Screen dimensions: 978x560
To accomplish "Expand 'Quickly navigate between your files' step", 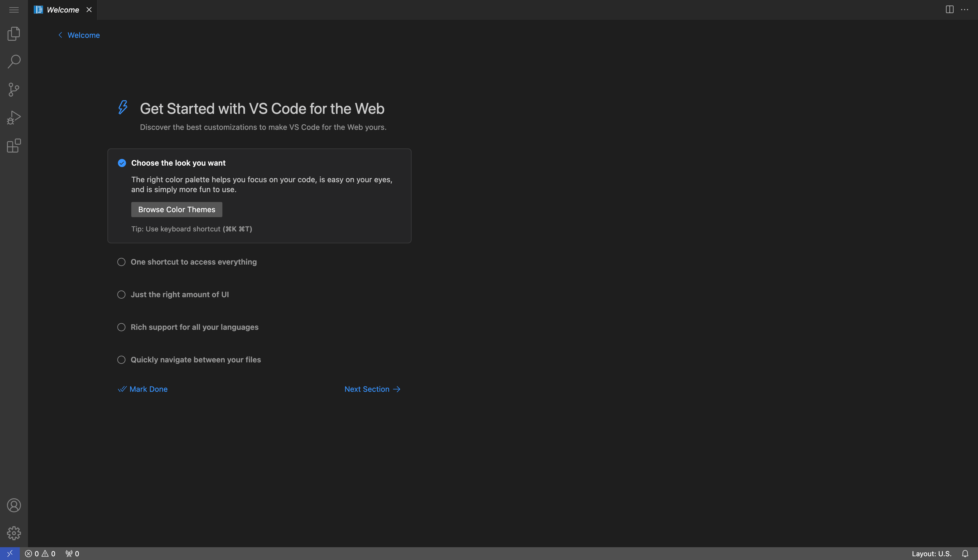I will pos(196,360).
